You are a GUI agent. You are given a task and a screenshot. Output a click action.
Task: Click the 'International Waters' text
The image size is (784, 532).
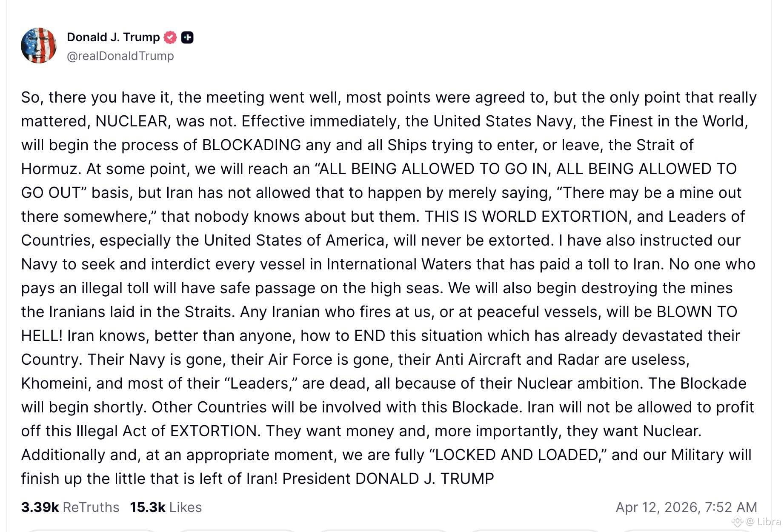(x=399, y=264)
